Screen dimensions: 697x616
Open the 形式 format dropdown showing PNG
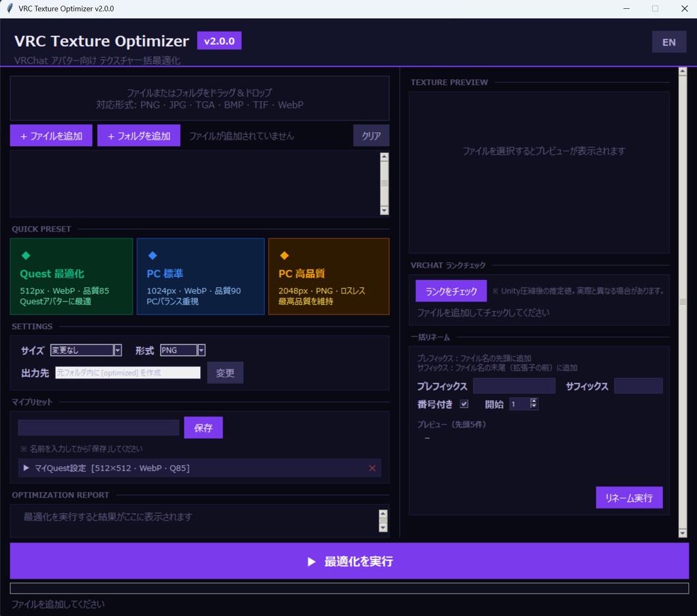coord(200,350)
